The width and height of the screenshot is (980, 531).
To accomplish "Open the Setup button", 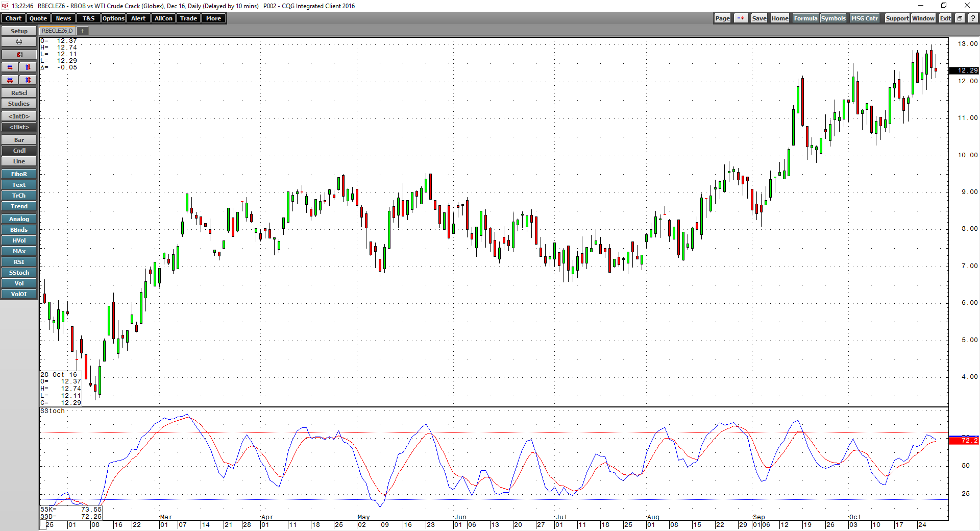I will [19, 31].
